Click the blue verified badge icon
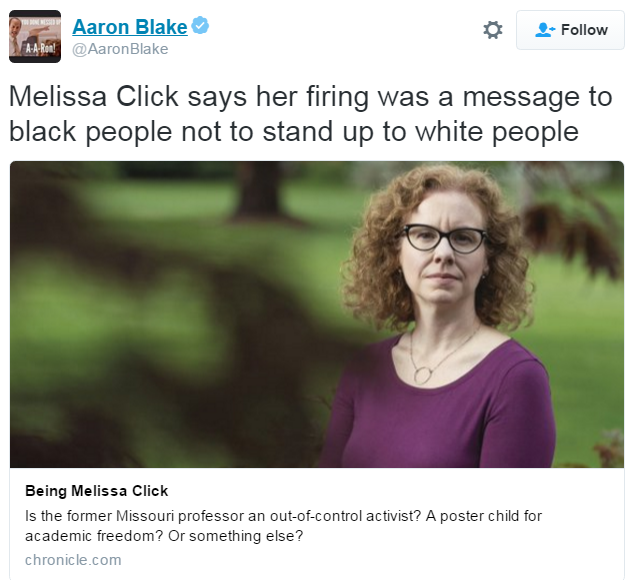642x580 pixels. (200, 25)
